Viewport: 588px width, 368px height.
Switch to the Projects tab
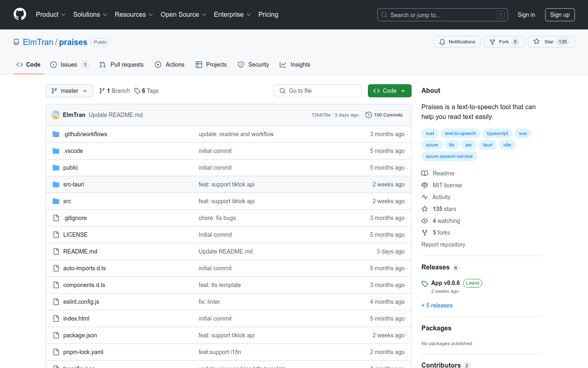click(x=211, y=65)
